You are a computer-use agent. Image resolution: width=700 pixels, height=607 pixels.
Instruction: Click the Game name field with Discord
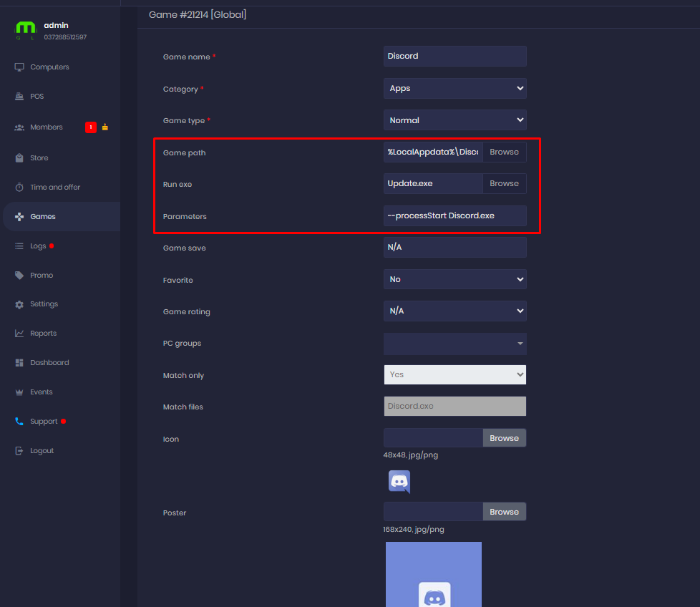(455, 57)
